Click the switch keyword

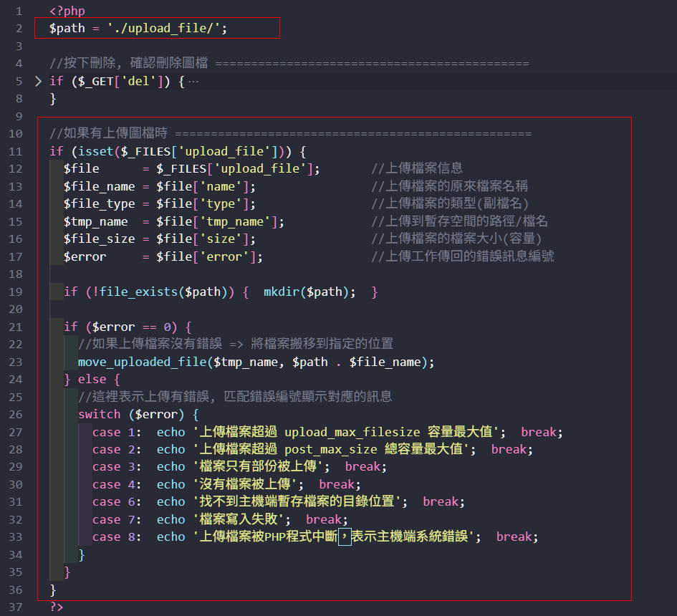pos(100,415)
